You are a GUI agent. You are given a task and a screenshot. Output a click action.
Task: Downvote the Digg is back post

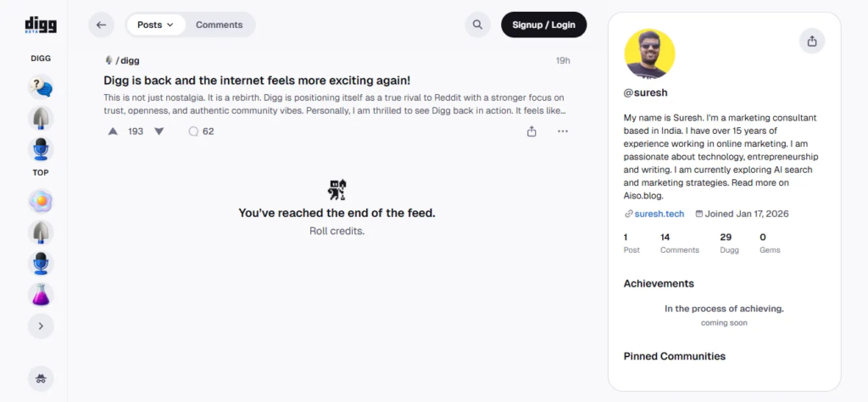click(159, 131)
